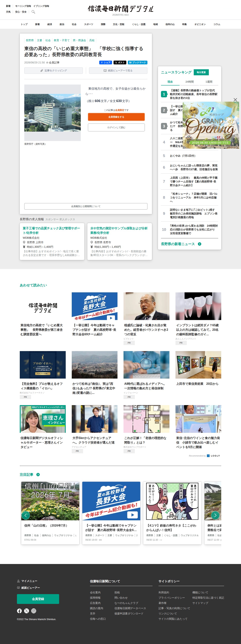Clip this article with 記事をクリッピング
The image size is (241, 644).
click(x=53, y=71)
